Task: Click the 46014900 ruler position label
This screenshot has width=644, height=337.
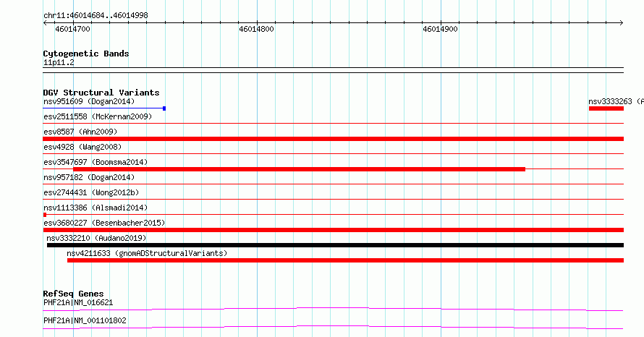Action: pos(440,29)
